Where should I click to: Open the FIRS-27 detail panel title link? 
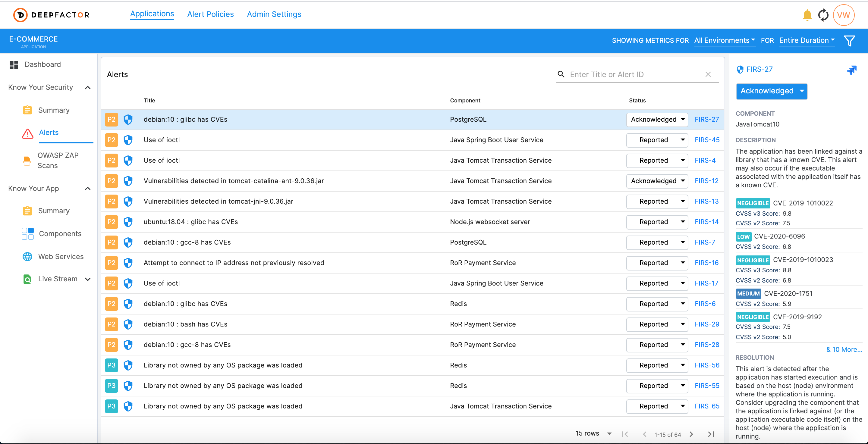[759, 69]
